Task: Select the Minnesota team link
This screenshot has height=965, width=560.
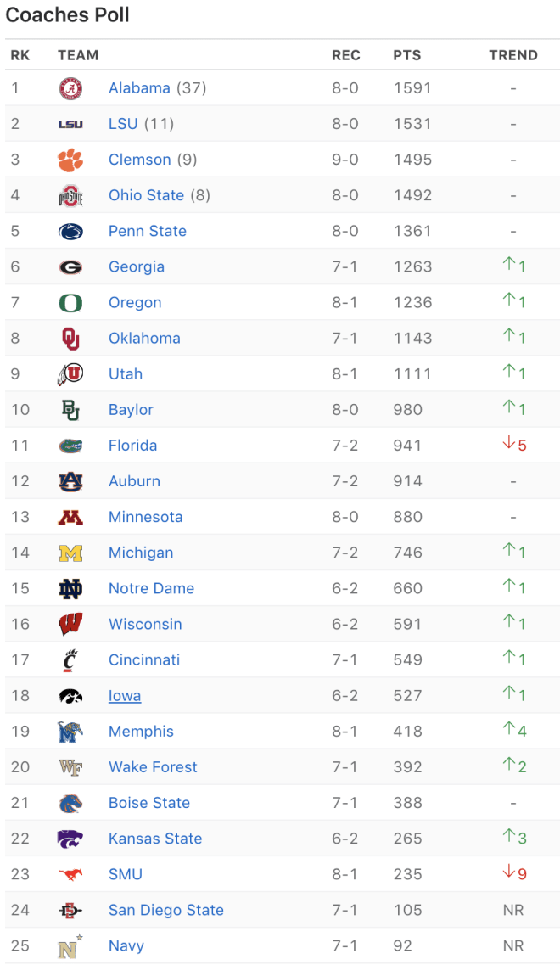Action: tap(146, 517)
